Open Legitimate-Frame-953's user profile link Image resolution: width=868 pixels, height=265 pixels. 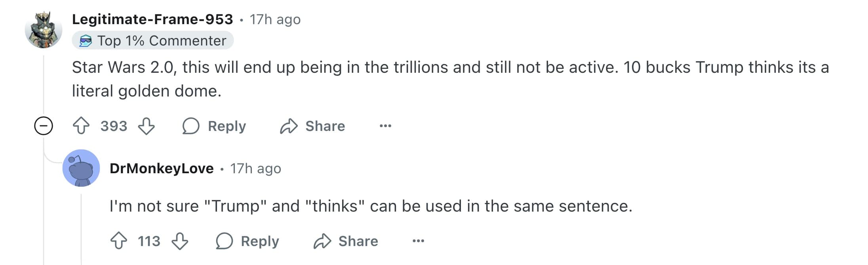coord(152,19)
